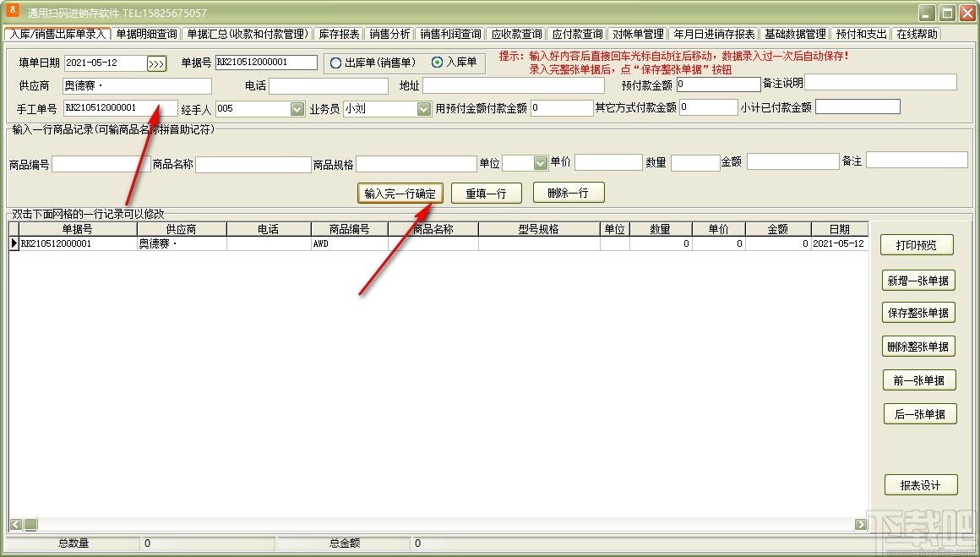Click the 删除一行 button
The width and height of the screenshot is (980, 557).
pos(568,193)
